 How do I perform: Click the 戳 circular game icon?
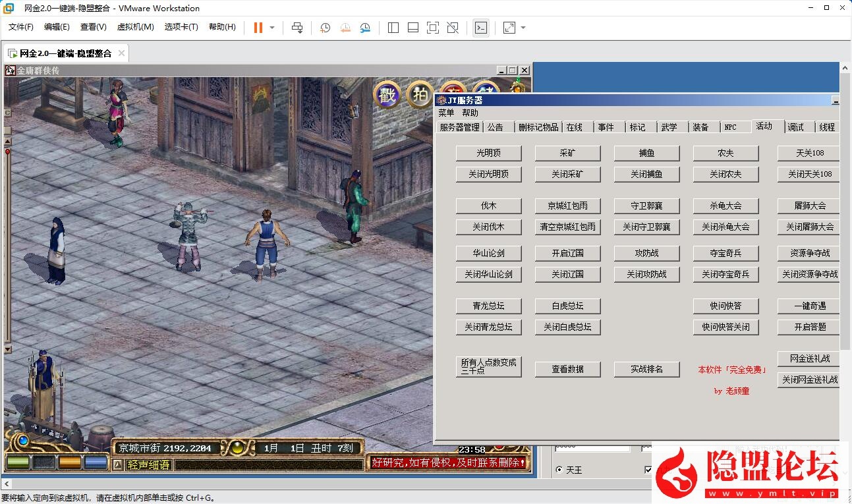(386, 94)
